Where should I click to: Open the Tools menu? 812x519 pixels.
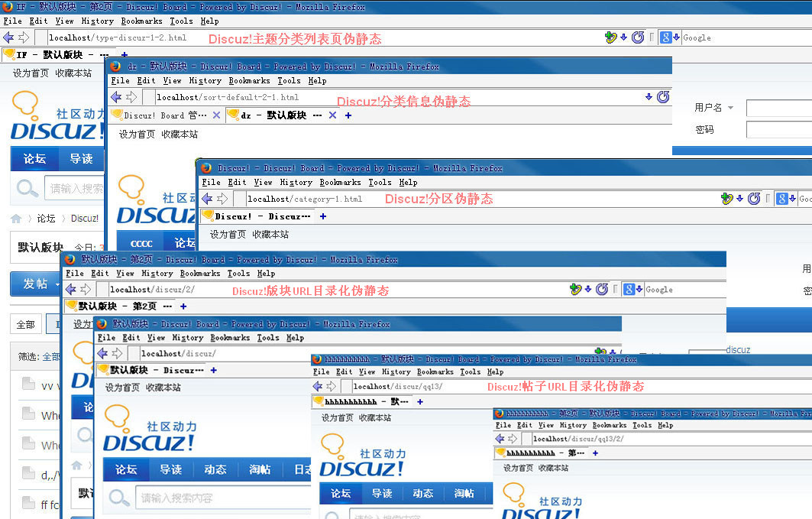point(180,21)
